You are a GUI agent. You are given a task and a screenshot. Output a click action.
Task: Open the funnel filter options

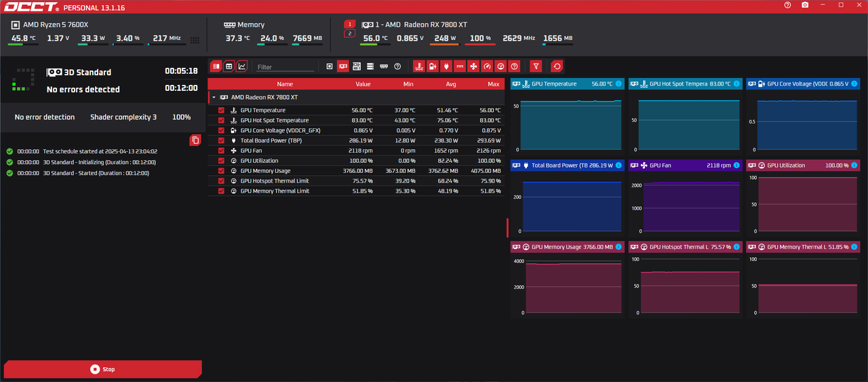click(x=536, y=66)
